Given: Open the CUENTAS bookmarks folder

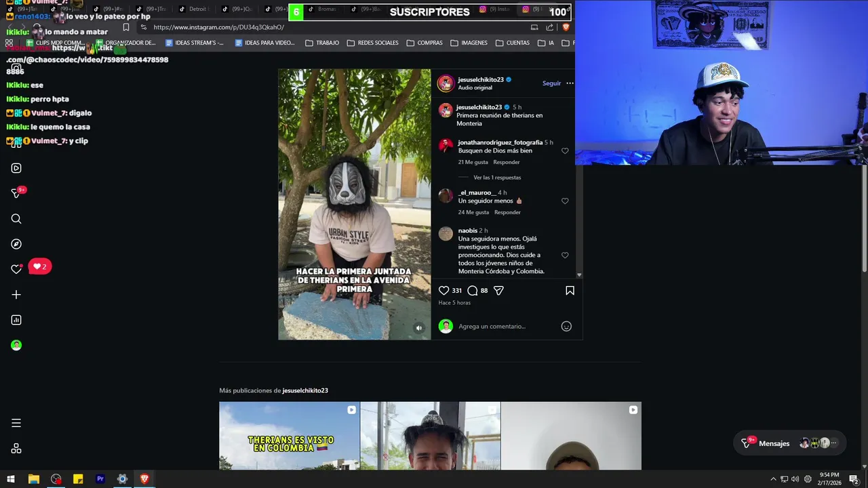Looking at the screenshot, I should tap(513, 43).
